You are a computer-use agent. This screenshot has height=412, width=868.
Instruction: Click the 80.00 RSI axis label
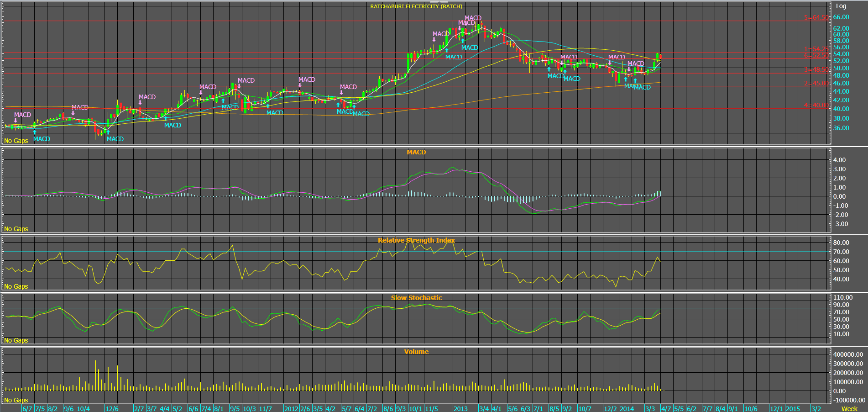(841, 243)
